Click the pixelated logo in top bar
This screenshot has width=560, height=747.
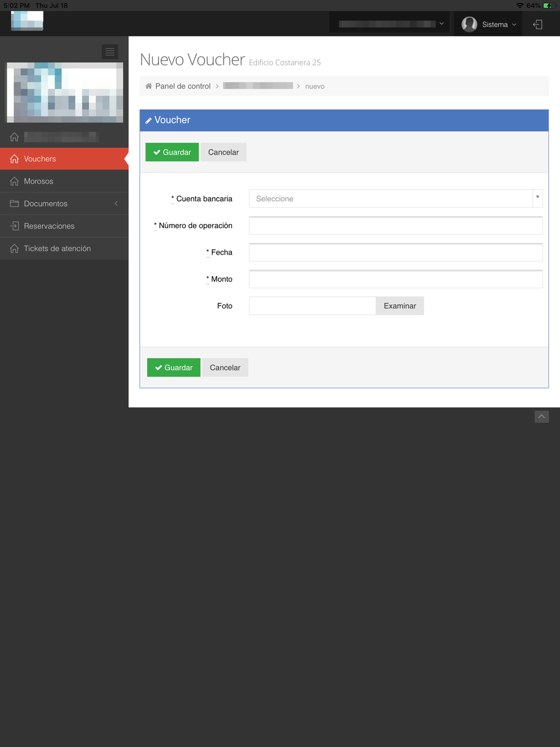pyautogui.click(x=27, y=21)
